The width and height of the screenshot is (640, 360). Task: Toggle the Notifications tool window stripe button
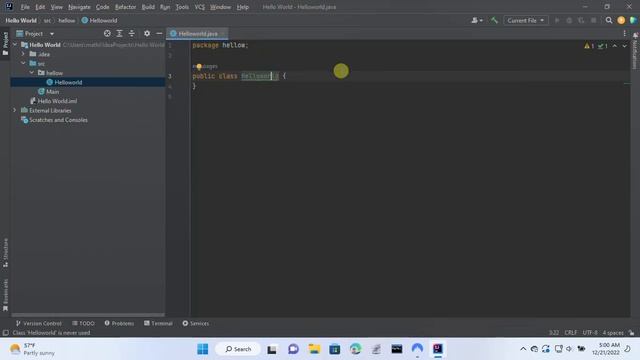[x=635, y=51]
